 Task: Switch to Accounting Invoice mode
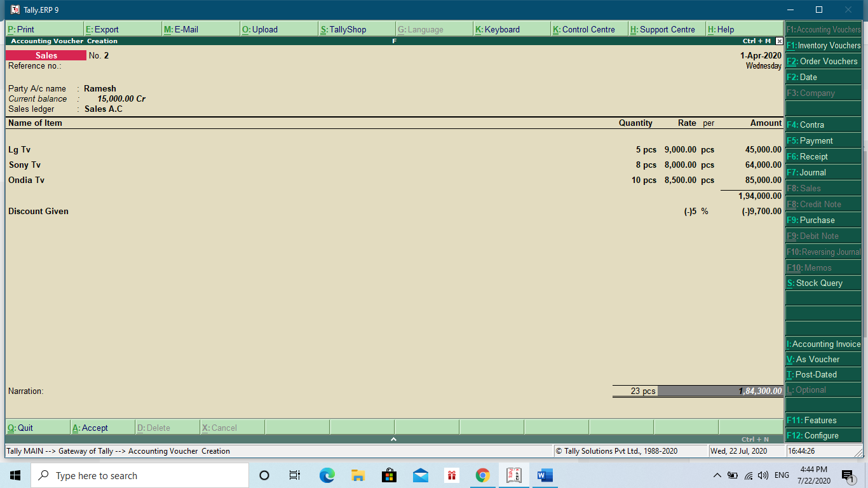(x=824, y=344)
